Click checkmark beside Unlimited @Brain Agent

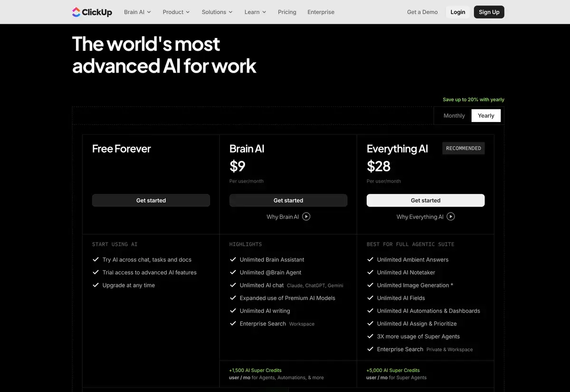[233, 272]
